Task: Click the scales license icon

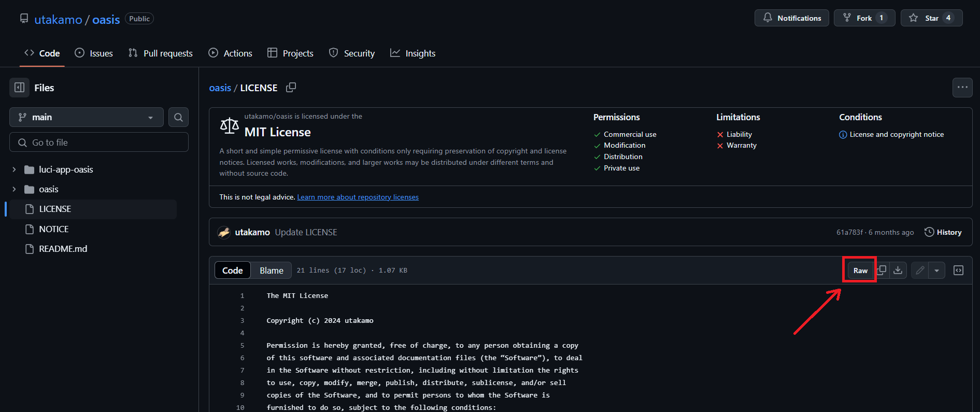Action: (229, 125)
